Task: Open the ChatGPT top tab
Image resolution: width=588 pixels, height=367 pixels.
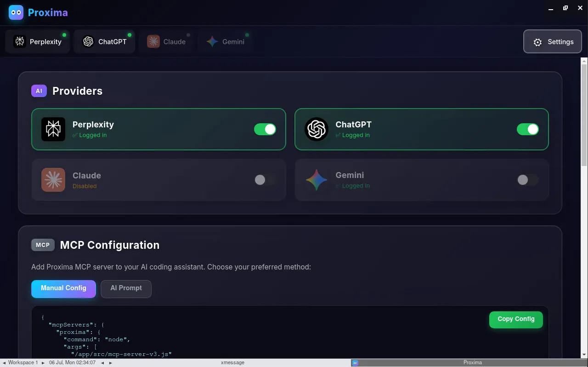Action: 104,42
